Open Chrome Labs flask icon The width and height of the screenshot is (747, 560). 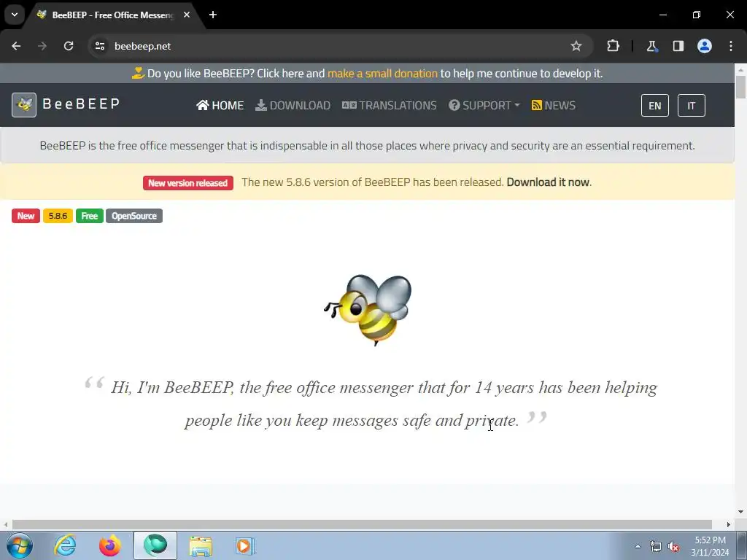click(651, 46)
